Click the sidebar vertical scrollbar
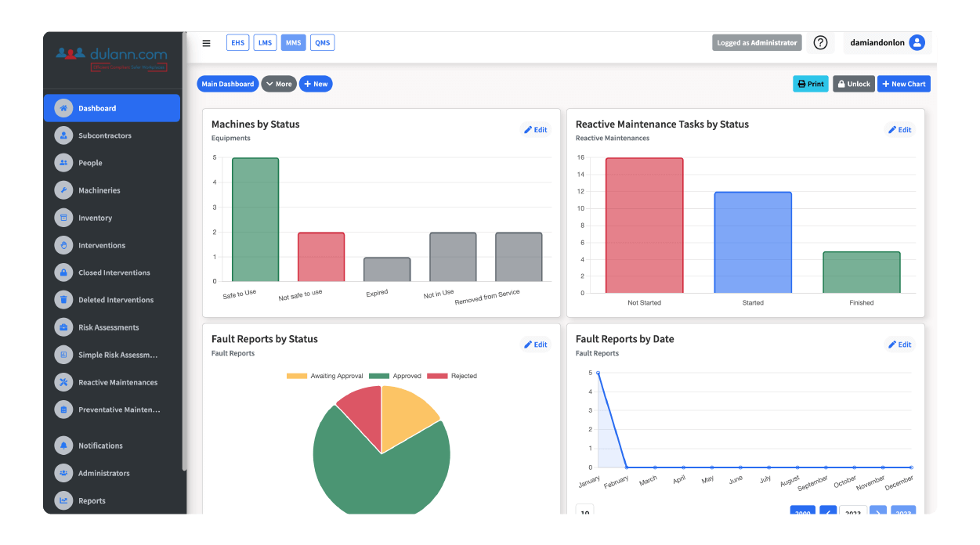 coord(185,251)
